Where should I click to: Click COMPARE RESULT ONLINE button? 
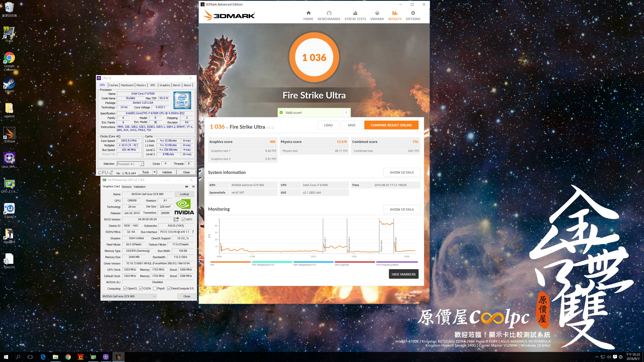[x=391, y=125]
